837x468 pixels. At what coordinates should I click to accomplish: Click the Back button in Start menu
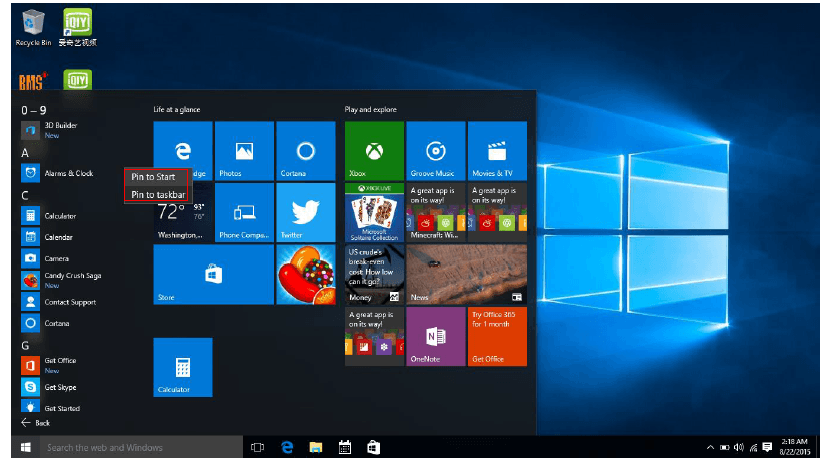click(35, 423)
